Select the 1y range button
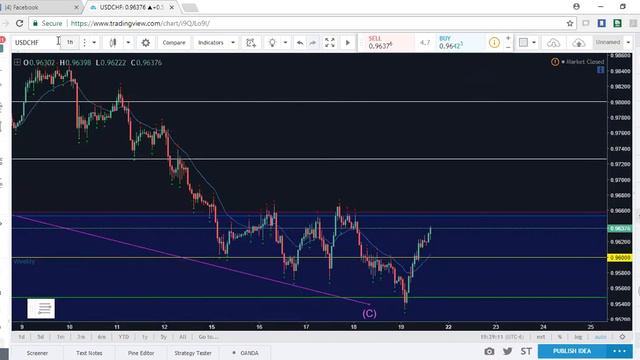Image resolution: width=640 pixels, height=360 pixels. (144, 337)
